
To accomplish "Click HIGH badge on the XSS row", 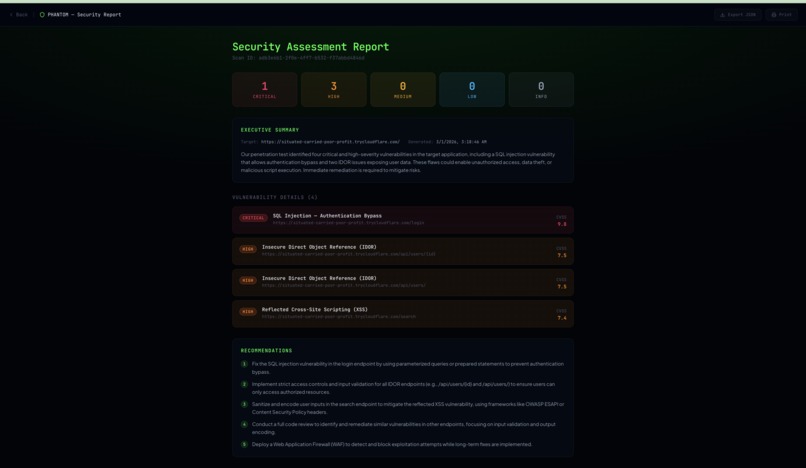I will click(x=248, y=312).
